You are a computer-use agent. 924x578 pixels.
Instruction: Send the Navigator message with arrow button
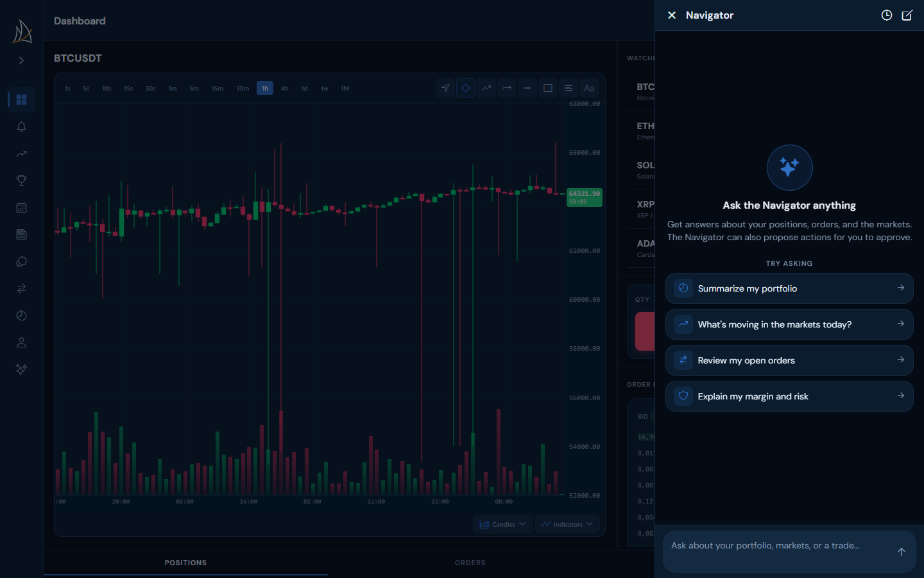902,552
